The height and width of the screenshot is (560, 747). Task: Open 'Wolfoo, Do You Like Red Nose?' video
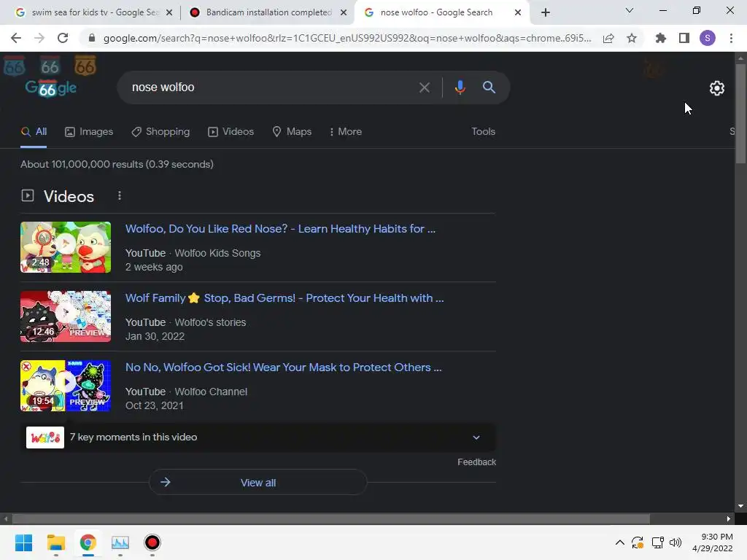[x=280, y=229]
